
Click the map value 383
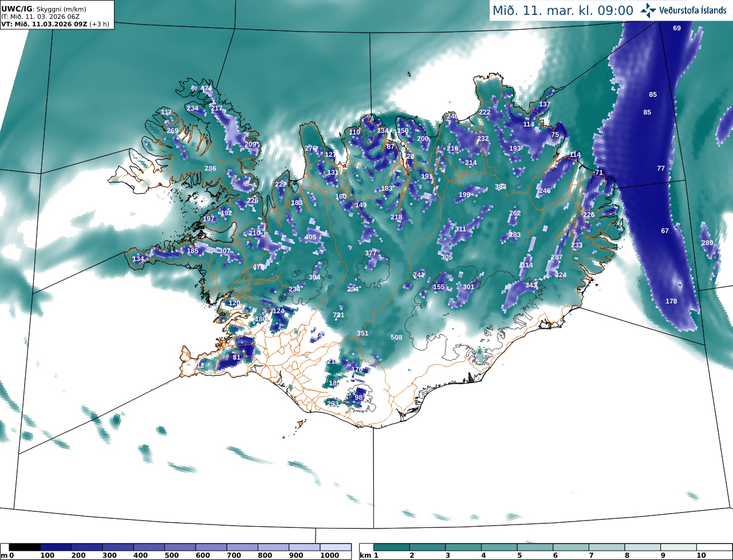pyautogui.click(x=501, y=187)
